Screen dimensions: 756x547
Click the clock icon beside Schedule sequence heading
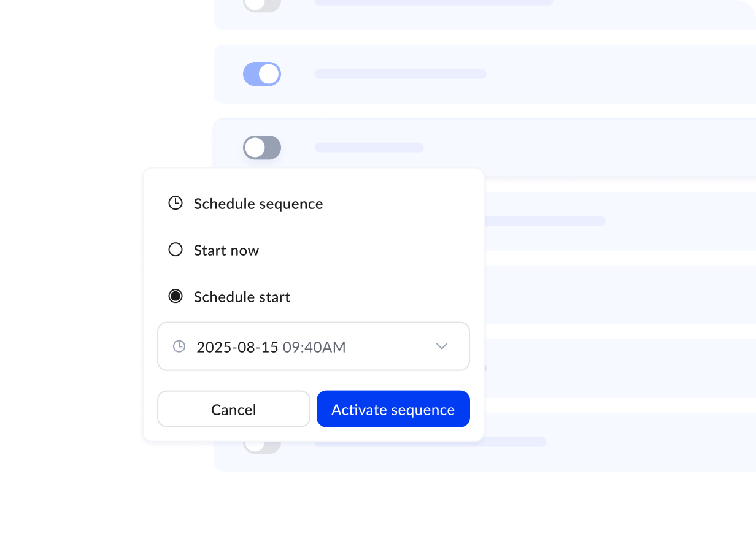coord(175,202)
